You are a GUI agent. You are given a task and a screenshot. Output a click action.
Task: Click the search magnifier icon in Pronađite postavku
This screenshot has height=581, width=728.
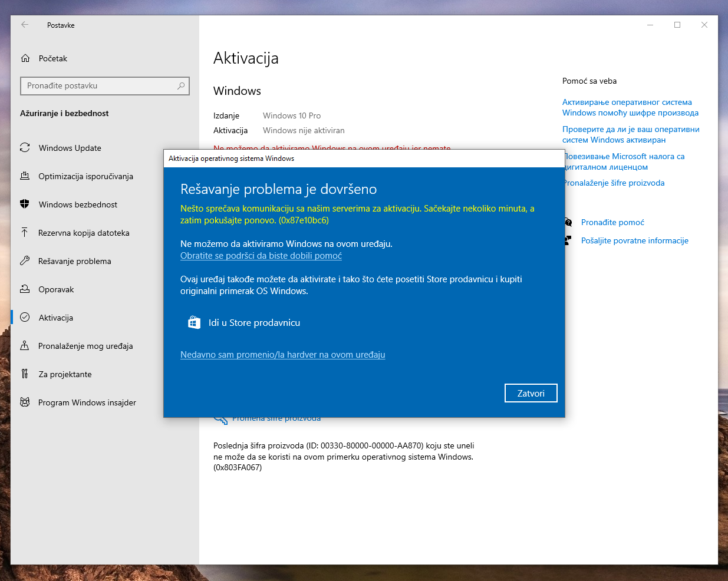point(181,86)
